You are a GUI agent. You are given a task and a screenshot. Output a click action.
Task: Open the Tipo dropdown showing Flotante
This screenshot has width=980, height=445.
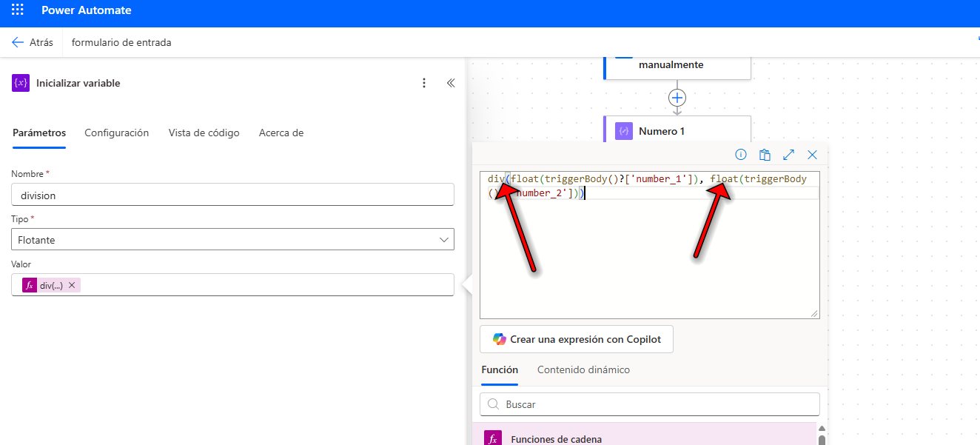[232, 239]
